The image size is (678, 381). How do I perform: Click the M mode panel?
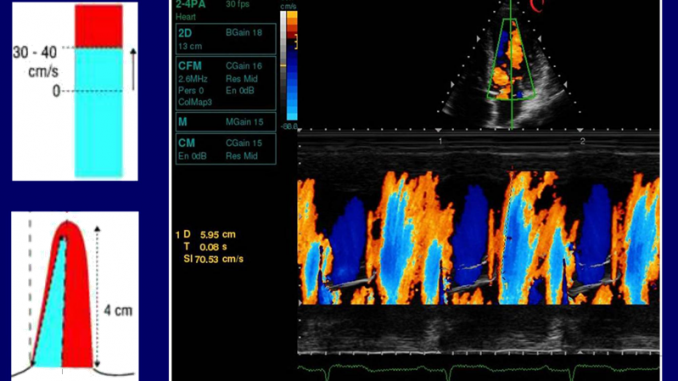pos(226,122)
